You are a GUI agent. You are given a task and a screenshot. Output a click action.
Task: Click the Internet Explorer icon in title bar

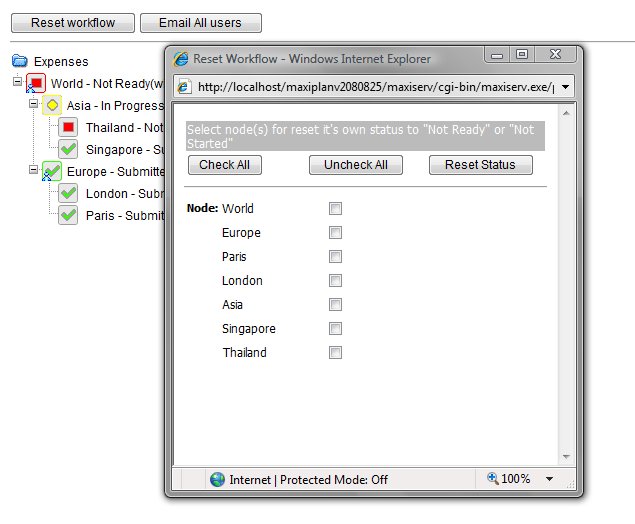pos(181,59)
